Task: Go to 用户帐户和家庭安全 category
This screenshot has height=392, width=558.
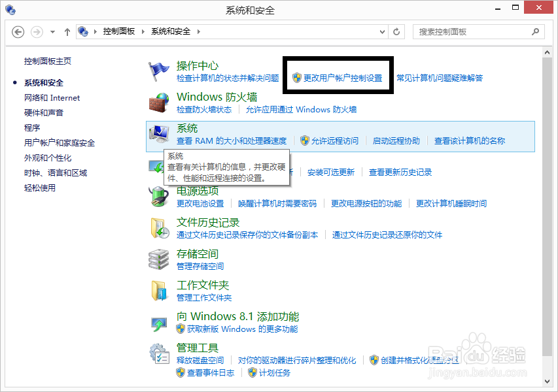Action: [60, 143]
